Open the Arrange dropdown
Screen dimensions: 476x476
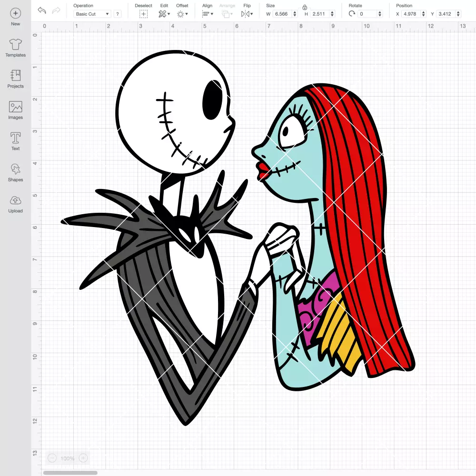point(227,14)
